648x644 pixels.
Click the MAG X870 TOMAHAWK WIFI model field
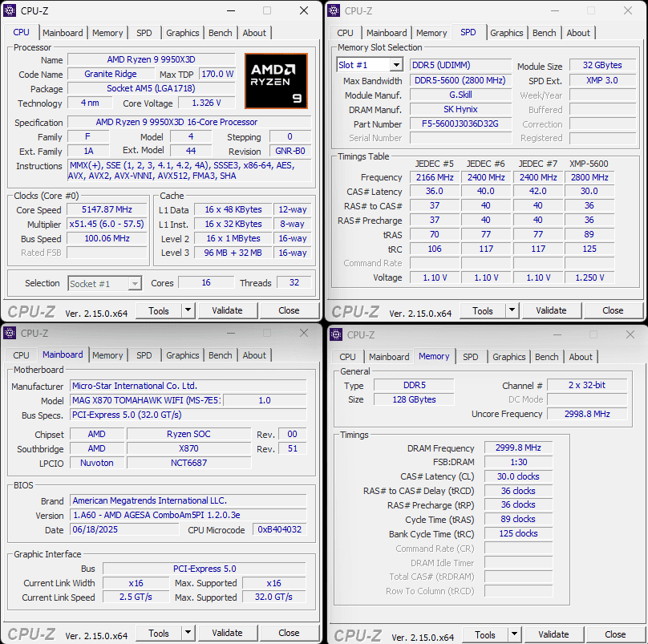[x=146, y=400]
